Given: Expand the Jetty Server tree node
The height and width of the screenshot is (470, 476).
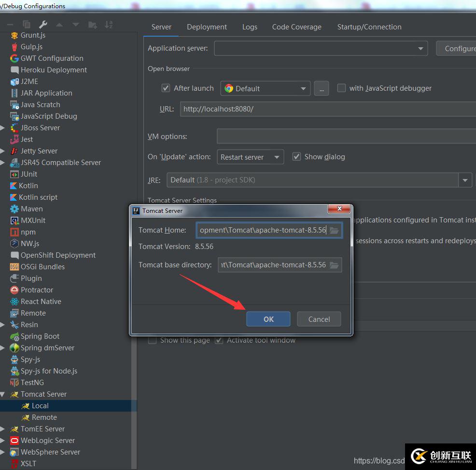Looking at the screenshot, I should 2,151.
